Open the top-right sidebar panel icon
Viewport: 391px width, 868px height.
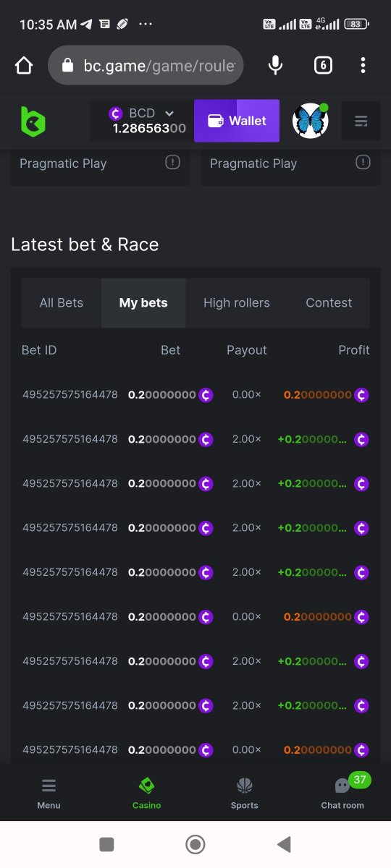coord(361,121)
